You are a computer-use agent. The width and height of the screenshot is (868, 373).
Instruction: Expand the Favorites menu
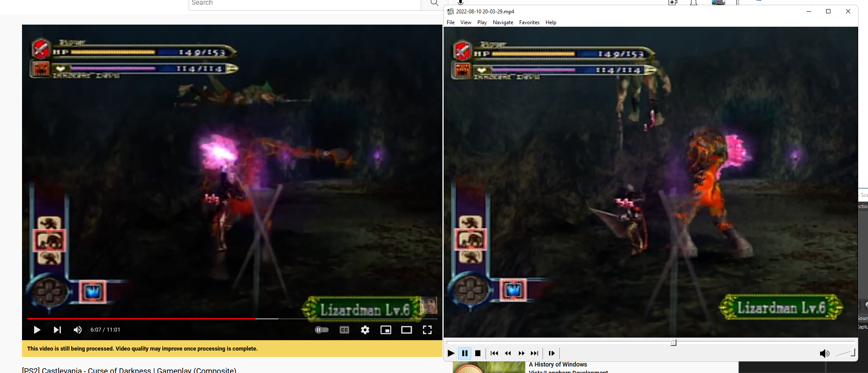point(529,22)
